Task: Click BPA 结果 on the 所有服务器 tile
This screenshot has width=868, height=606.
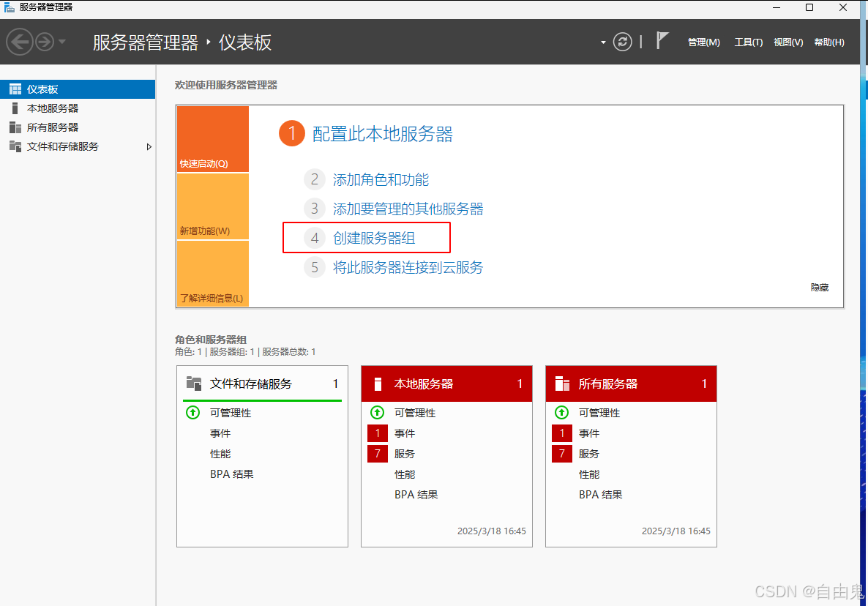Action: click(600, 494)
